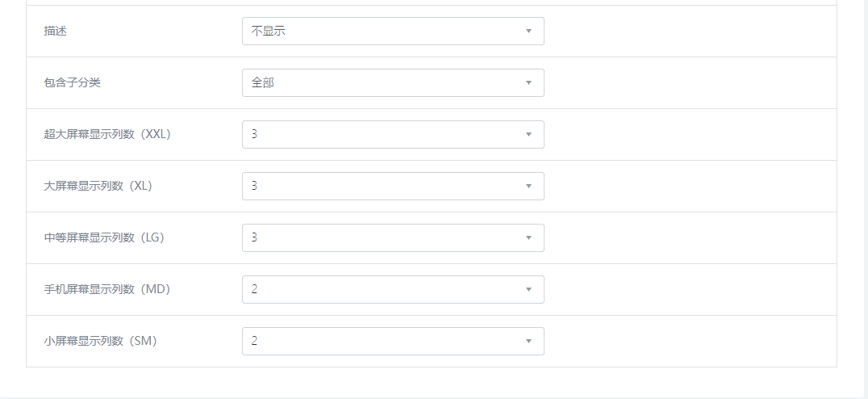Click the 大屏幕显示列数 (XL) label

coord(98,187)
